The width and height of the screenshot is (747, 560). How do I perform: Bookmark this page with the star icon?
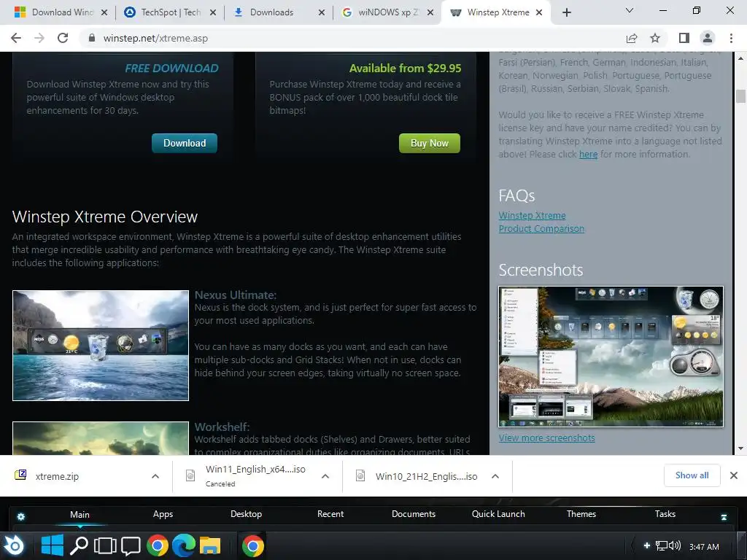(x=655, y=38)
